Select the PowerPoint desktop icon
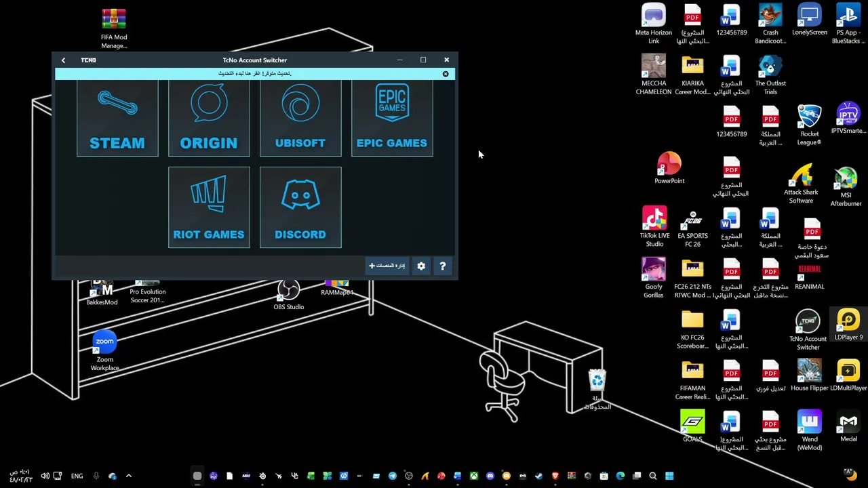The image size is (868, 488). click(669, 168)
